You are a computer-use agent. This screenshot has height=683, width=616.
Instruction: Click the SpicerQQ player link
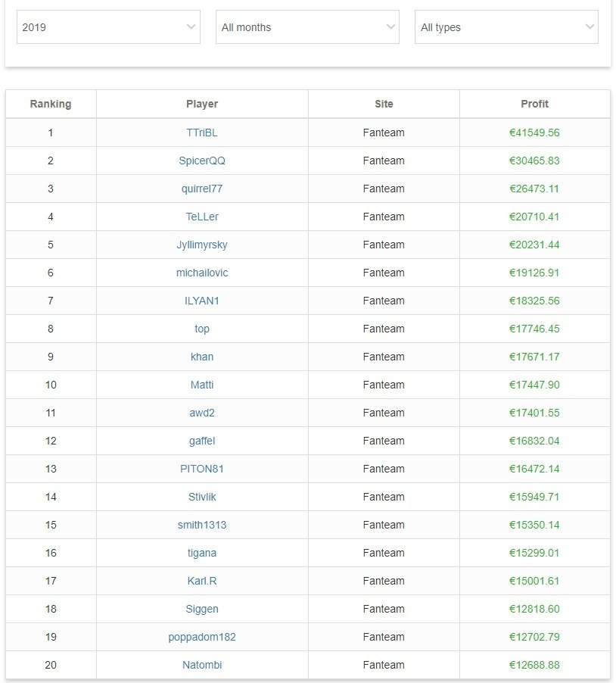(x=202, y=161)
